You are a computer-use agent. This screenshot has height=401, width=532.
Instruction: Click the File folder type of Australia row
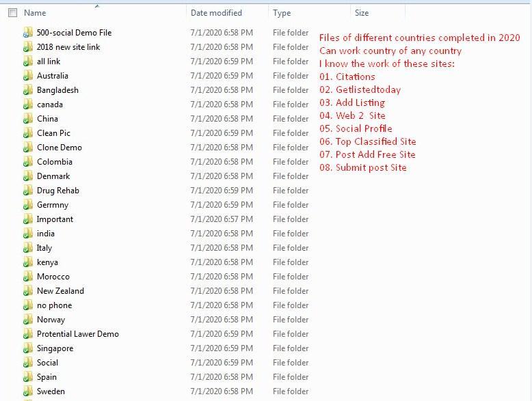[291, 76]
